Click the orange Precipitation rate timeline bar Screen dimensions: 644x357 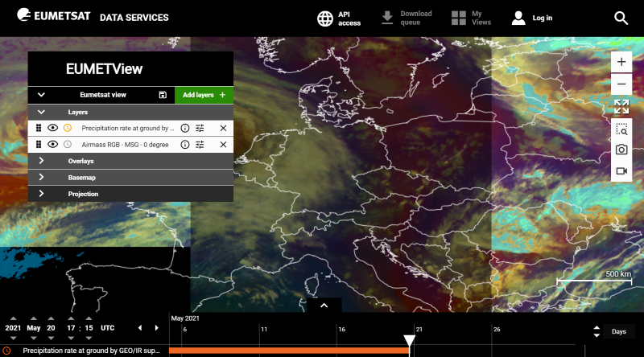[289, 351]
